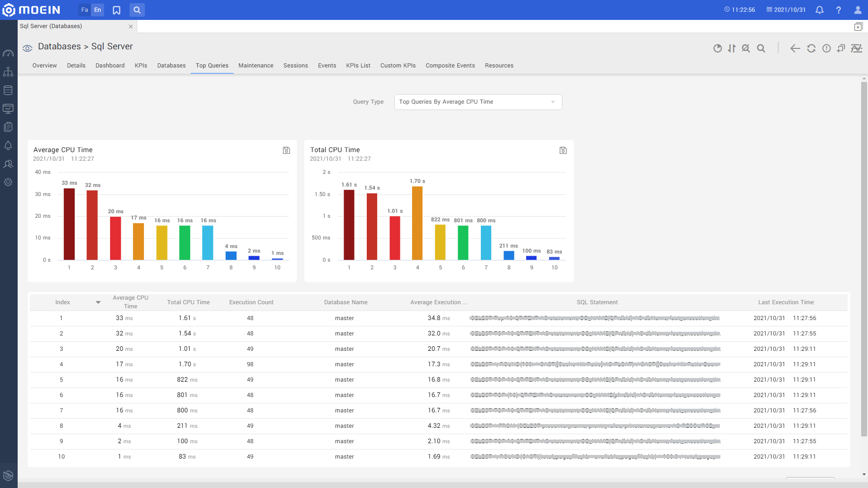The height and width of the screenshot is (488, 868).
Task: Open the KPIs List tab
Action: pos(358,66)
